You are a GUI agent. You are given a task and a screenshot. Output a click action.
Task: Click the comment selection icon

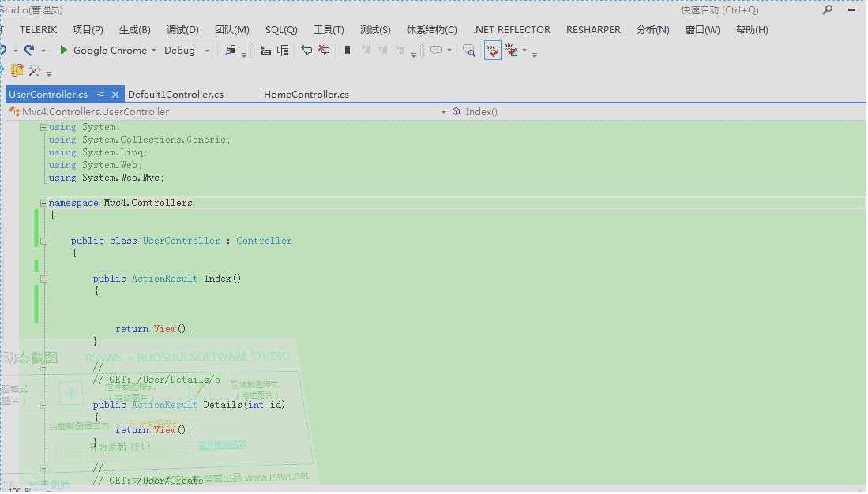(306, 51)
